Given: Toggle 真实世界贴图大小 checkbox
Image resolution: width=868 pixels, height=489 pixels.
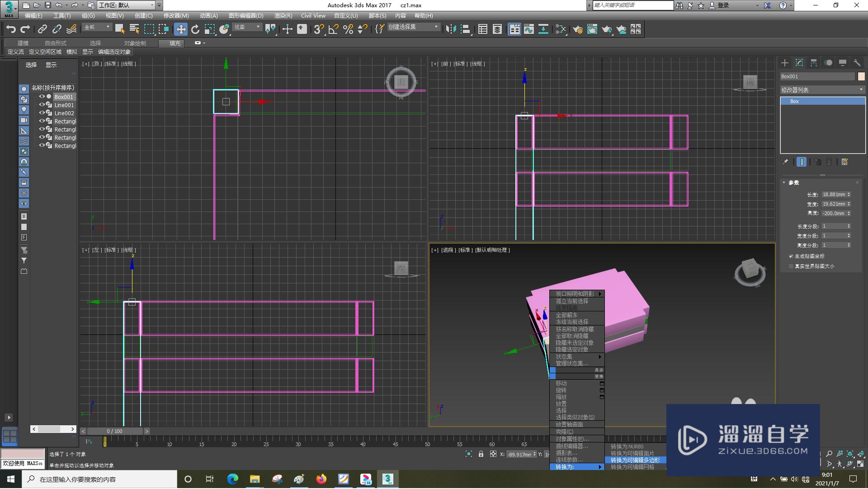Looking at the screenshot, I should pyautogui.click(x=791, y=266).
